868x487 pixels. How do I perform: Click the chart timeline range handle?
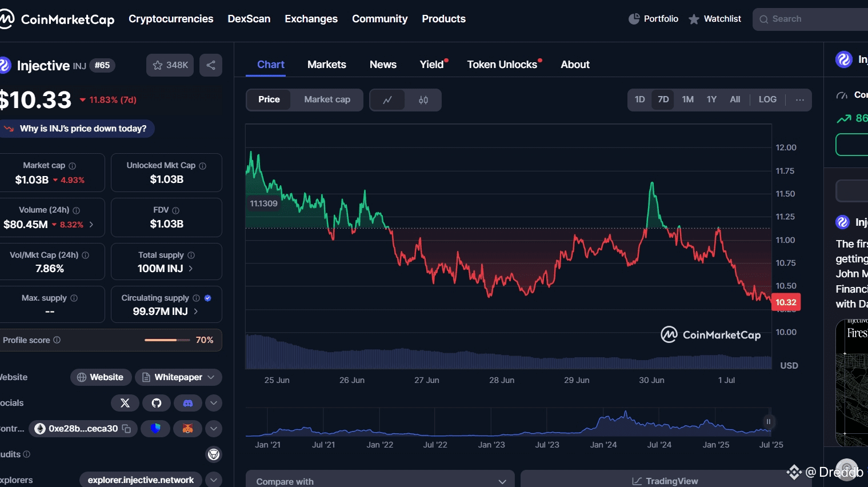(x=768, y=422)
